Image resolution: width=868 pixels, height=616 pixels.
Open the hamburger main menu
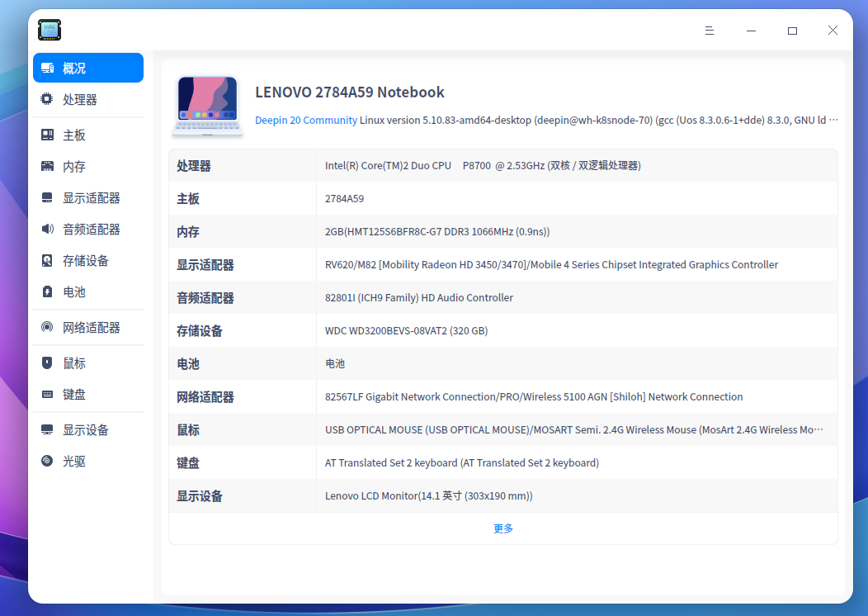click(x=709, y=31)
